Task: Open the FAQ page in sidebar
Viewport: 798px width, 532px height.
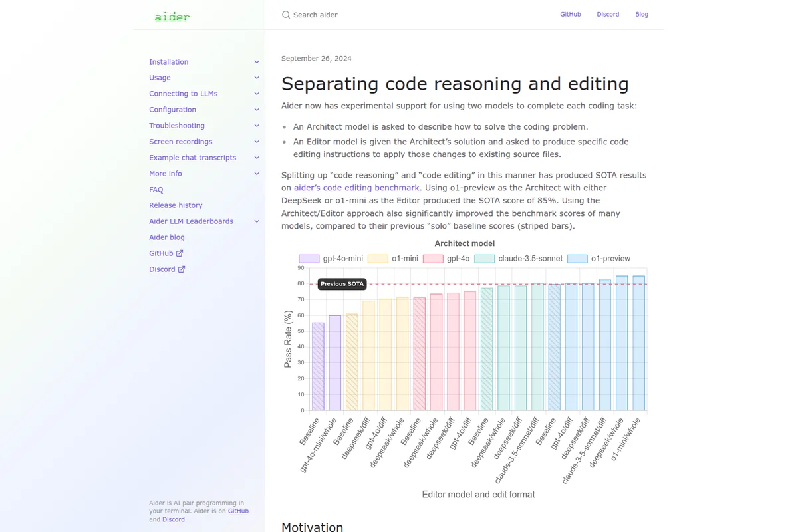Action: tap(156, 190)
